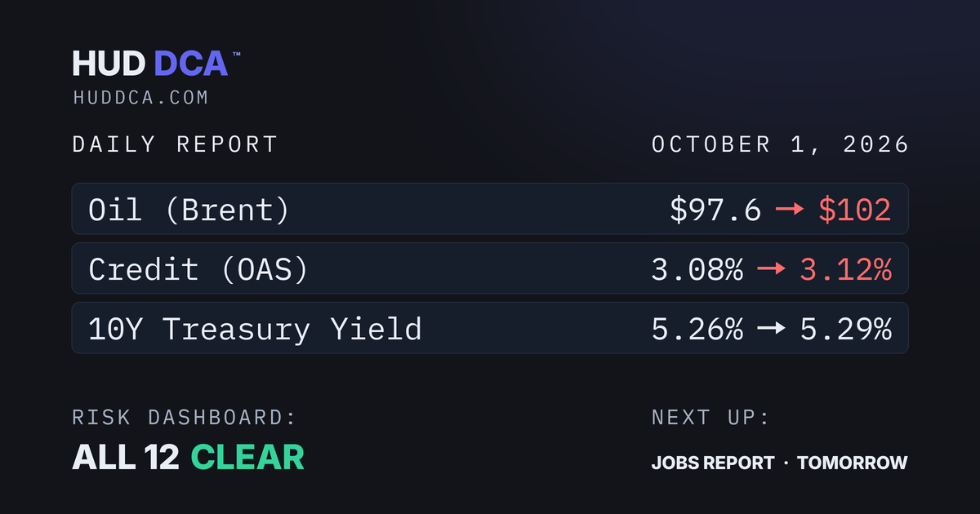Select the Credit (OAS) row
The image size is (980, 514).
490,268
